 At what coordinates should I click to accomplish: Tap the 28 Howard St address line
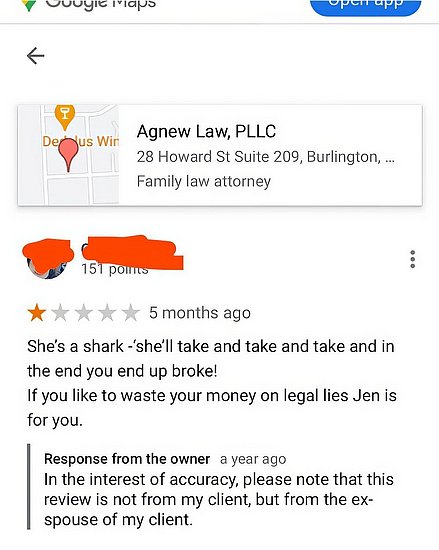pyautogui.click(x=265, y=157)
